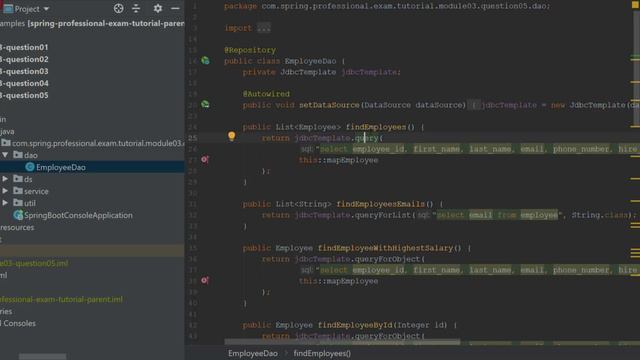Expand the util folder
The height and width of the screenshot is (360, 640).
click(5, 203)
